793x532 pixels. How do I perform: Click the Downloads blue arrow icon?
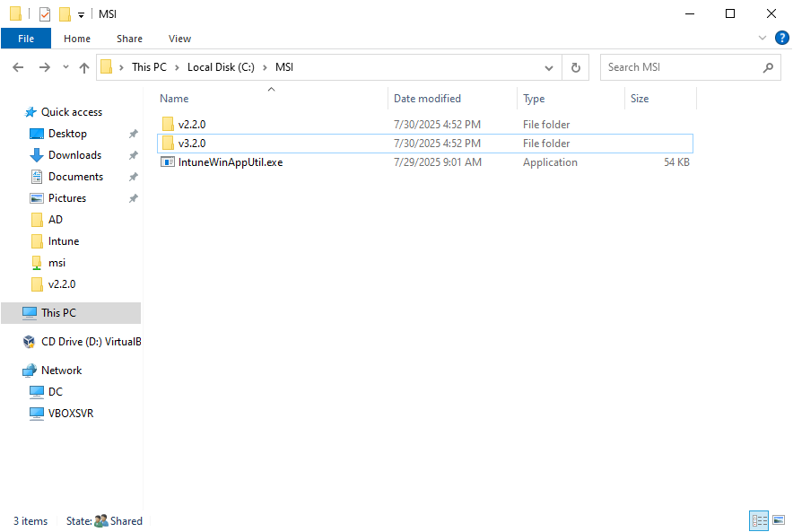37,155
